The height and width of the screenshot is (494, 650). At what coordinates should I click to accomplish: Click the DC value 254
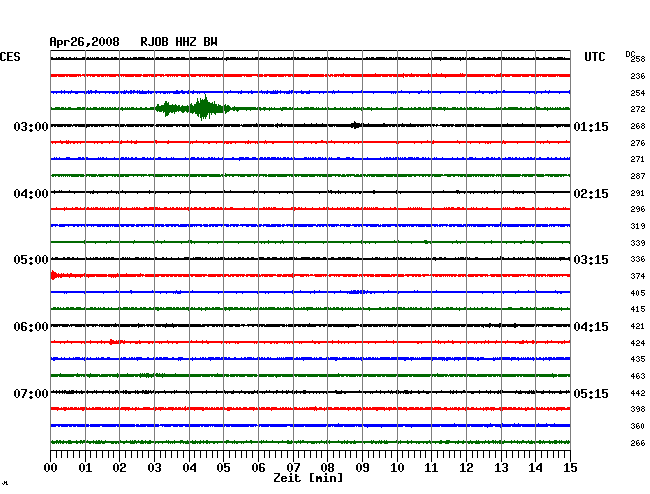pyautogui.click(x=638, y=93)
